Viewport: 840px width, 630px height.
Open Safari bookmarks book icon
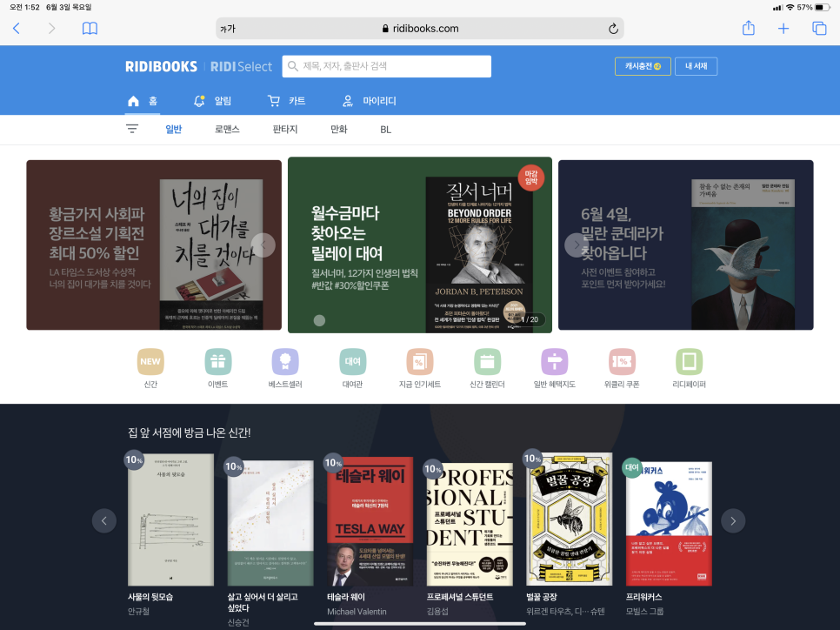[90, 29]
